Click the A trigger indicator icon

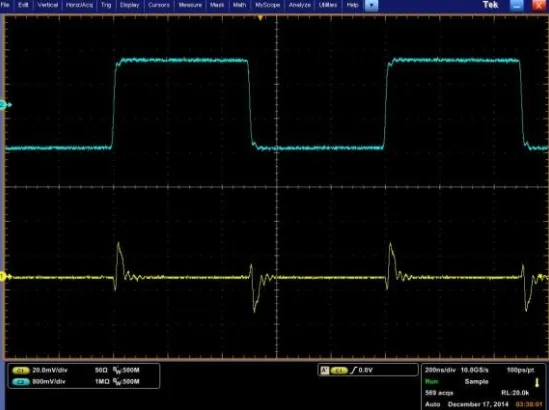(325, 370)
